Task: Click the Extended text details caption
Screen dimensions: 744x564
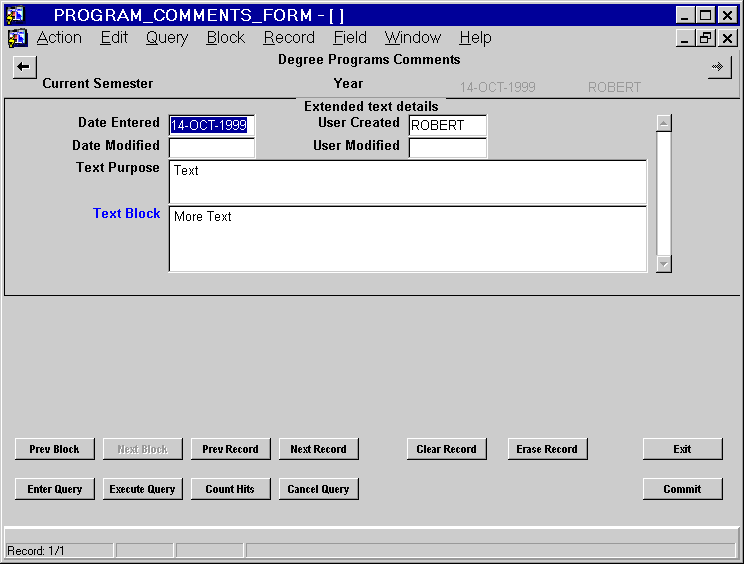Action: coord(371,106)
